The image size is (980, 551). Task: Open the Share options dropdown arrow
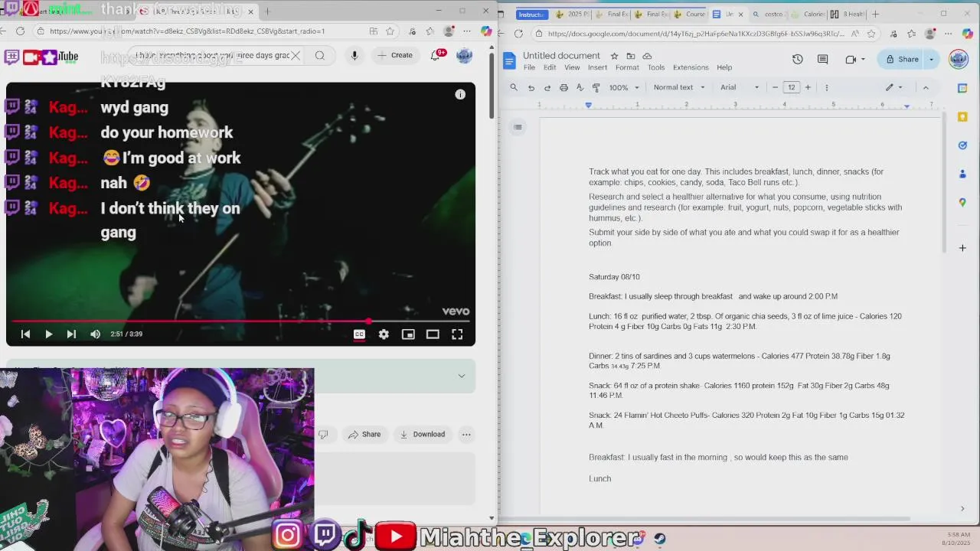pos(931,60)
